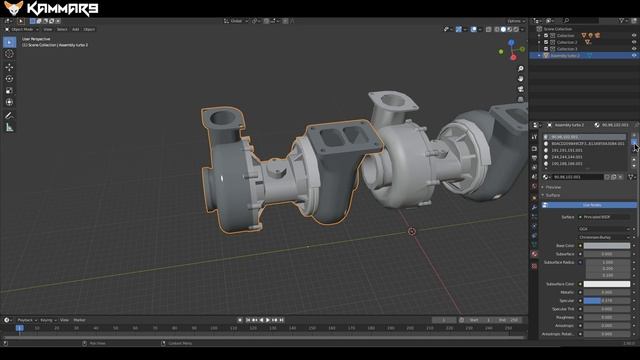
Task: Open the Texture properties tab
Action: point(534,266)
